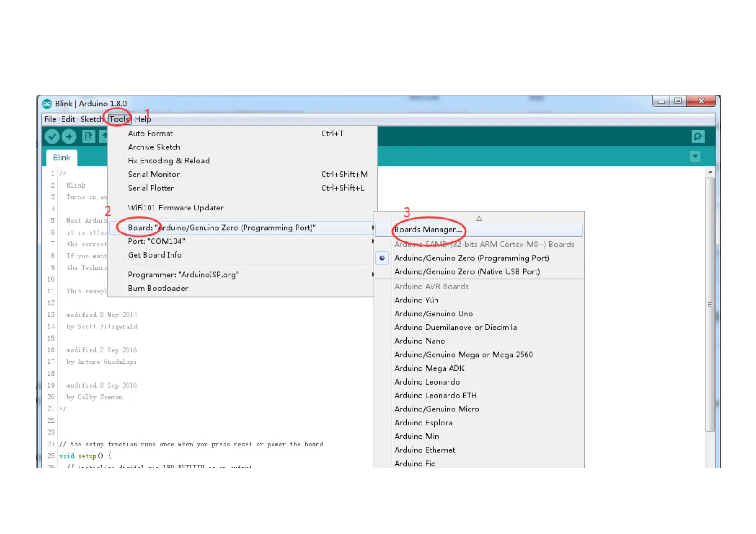Screen dimensions: 756x534
Task: Click the 'by Arturo Guadalupi' comment line
Action: (101, 362)
